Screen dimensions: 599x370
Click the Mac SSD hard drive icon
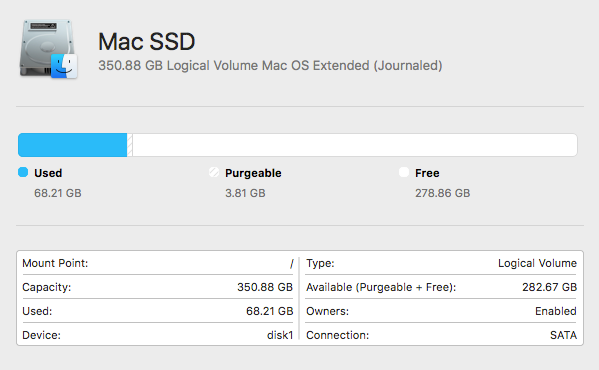[x=48, y=49]
